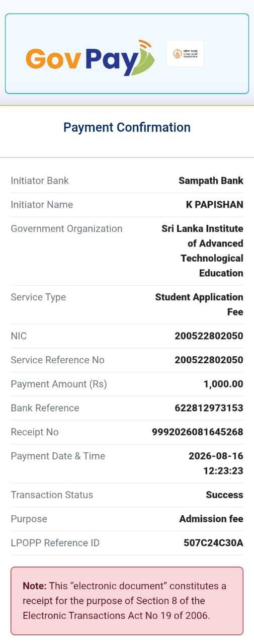The height and width of the screenshot is (644, 254).
Task: Click the pink electronic document note box
Action: [127, 601]
